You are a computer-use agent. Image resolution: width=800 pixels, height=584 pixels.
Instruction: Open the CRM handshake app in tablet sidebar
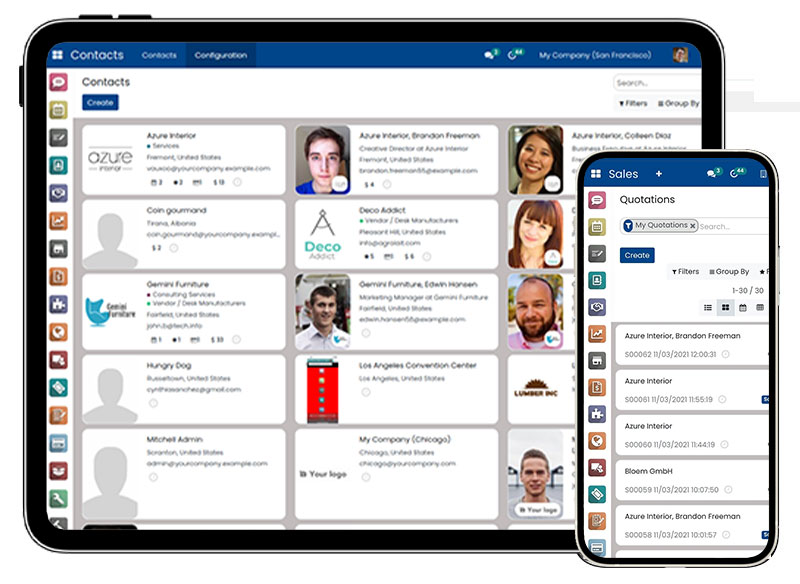58,193
